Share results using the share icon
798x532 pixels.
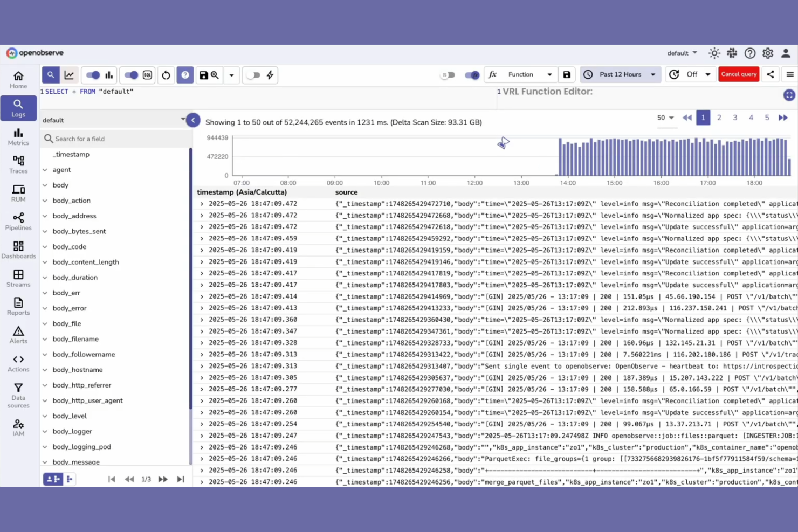(x=771, y=74)
